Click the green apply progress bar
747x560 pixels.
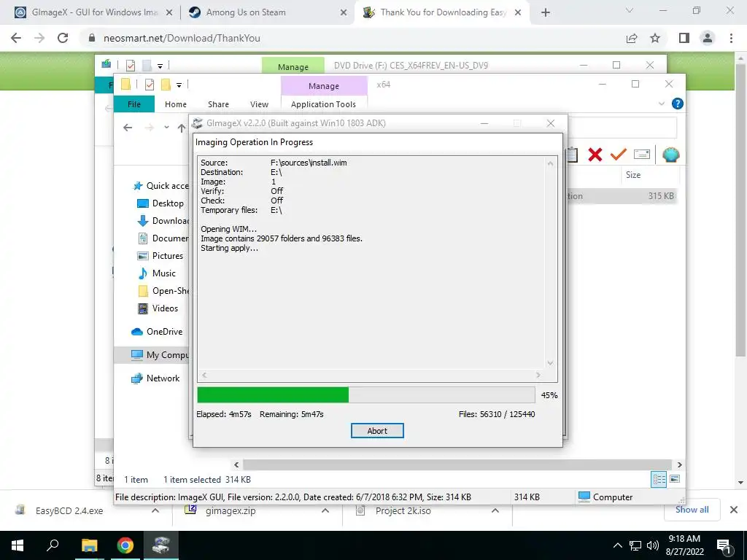366,394
